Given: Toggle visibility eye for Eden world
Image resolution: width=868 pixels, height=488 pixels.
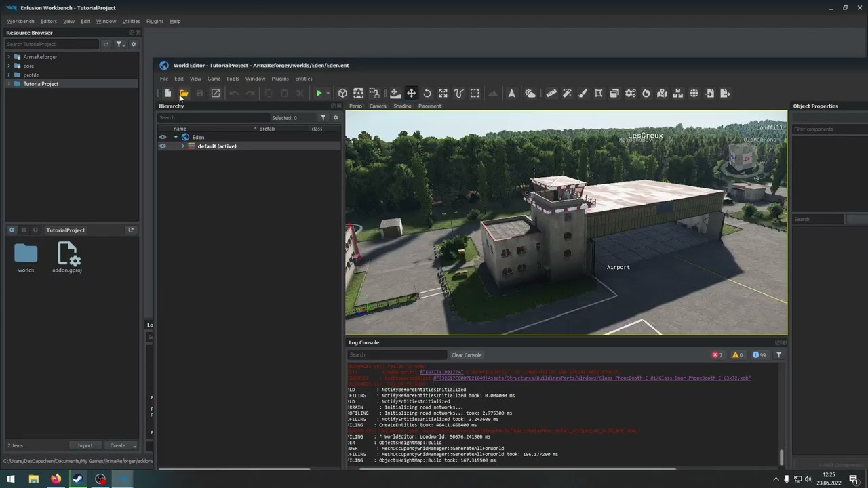Looking at the screenshot, I should [x=163, y=137].
